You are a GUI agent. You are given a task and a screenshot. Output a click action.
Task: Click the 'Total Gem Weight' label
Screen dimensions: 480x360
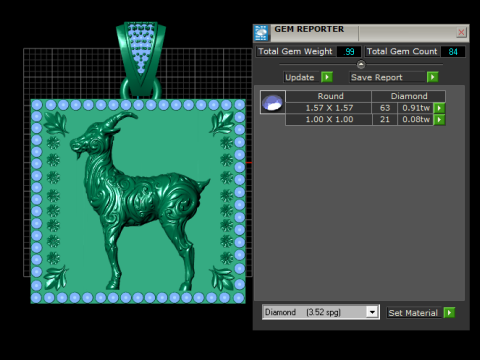click(296, 52)
